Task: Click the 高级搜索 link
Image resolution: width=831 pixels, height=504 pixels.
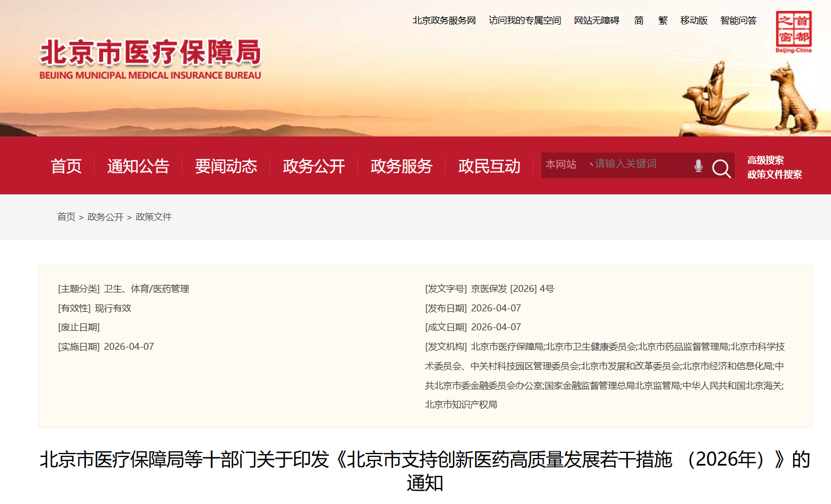Action: 765,160
